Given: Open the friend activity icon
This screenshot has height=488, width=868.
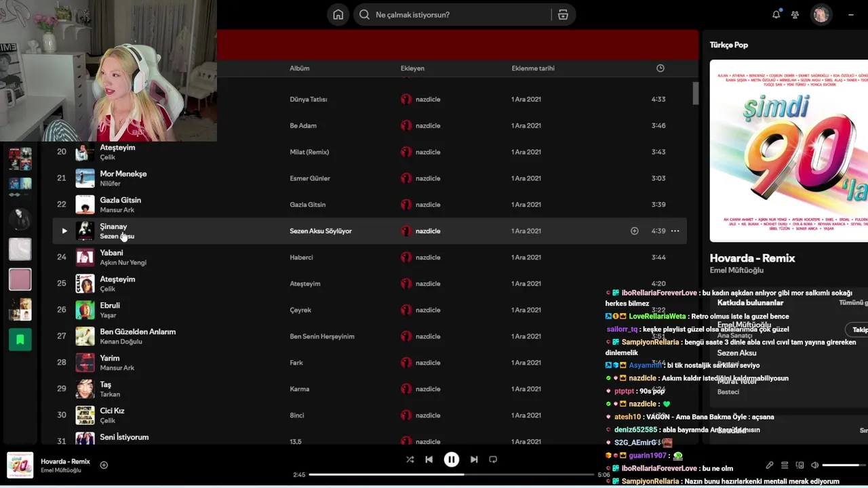Looking at the screenshot, I should pos(795,14).
